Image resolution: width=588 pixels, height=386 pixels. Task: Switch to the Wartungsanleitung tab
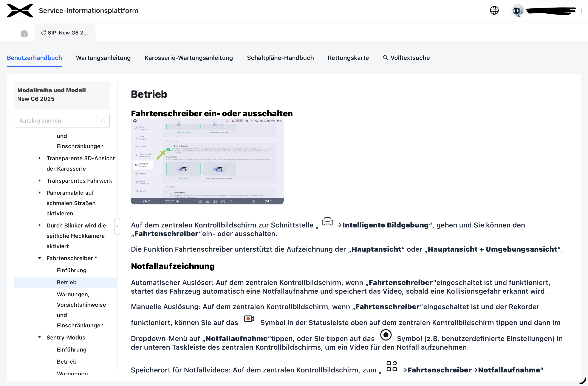103,58
